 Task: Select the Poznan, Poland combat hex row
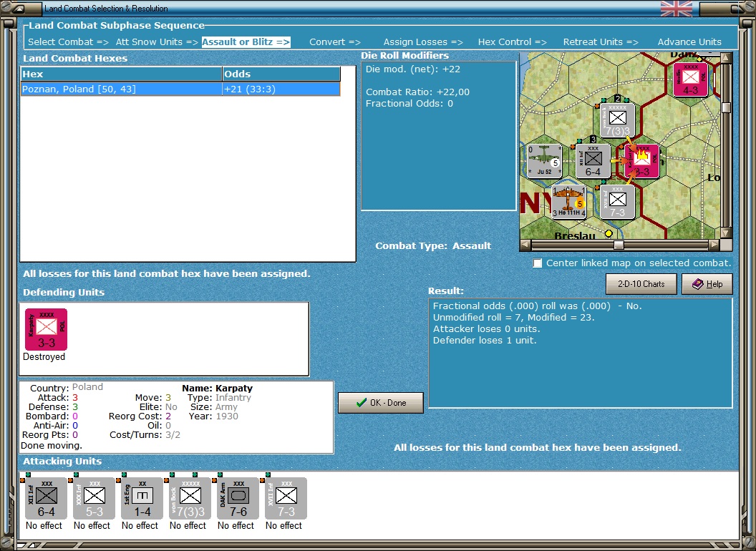(x=180, y=89)
